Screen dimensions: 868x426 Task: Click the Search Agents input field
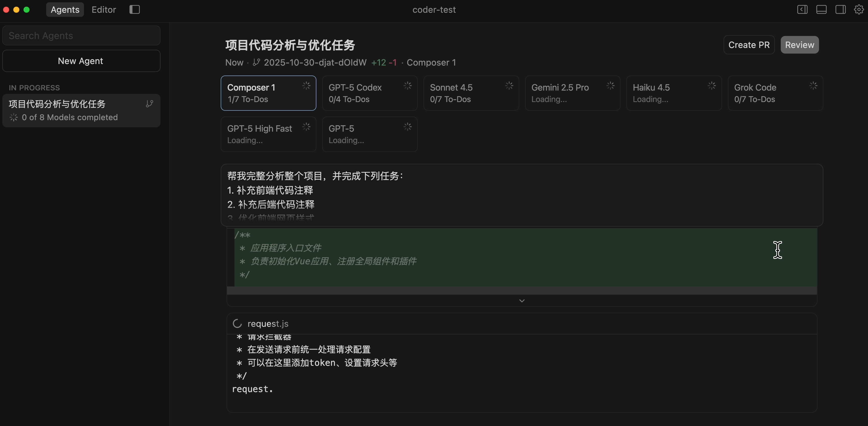click(81, 35)
